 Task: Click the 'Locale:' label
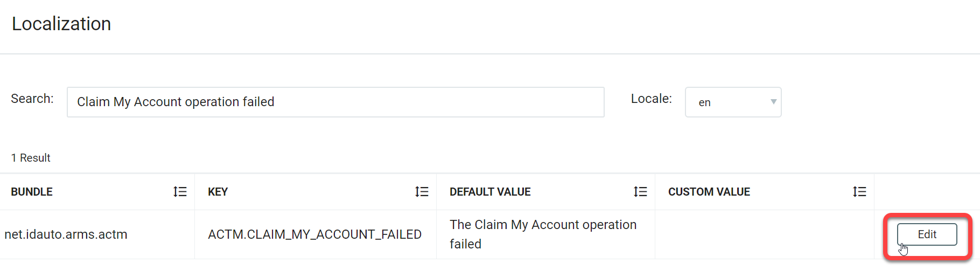click(x=652, y=99)
